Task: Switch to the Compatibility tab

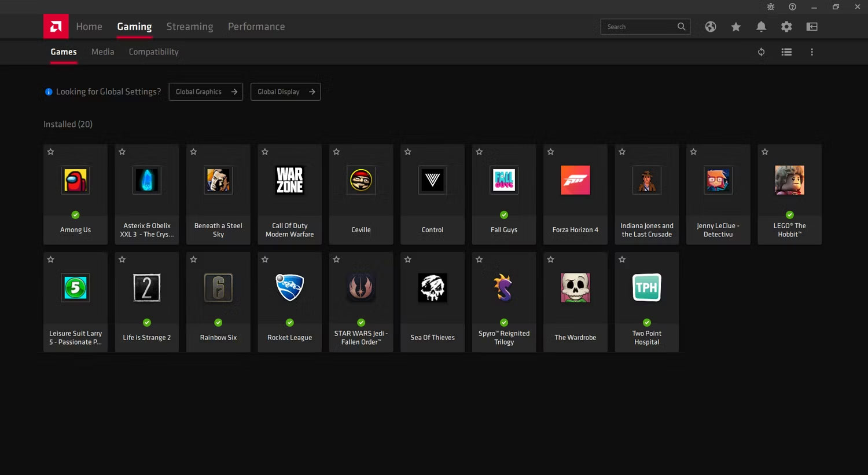Action: (153, 52)
